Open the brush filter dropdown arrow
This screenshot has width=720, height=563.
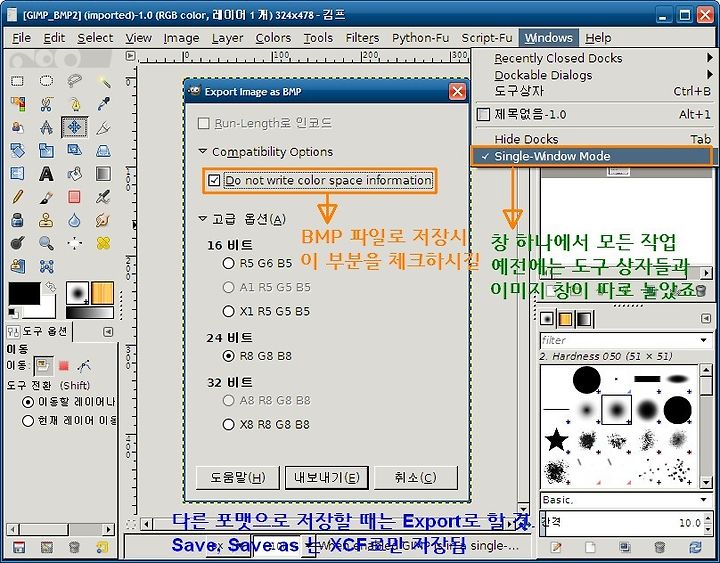[x=703, y=340]
